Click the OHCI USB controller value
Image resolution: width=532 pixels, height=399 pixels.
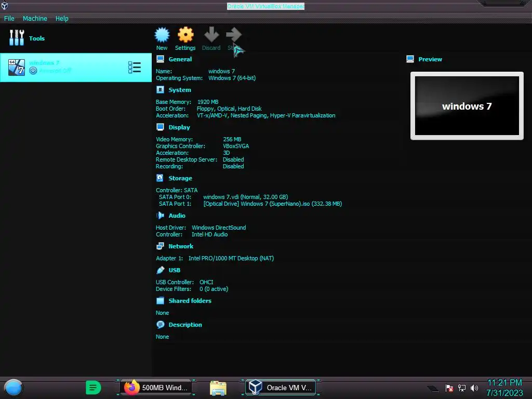[x=206, y=282]
